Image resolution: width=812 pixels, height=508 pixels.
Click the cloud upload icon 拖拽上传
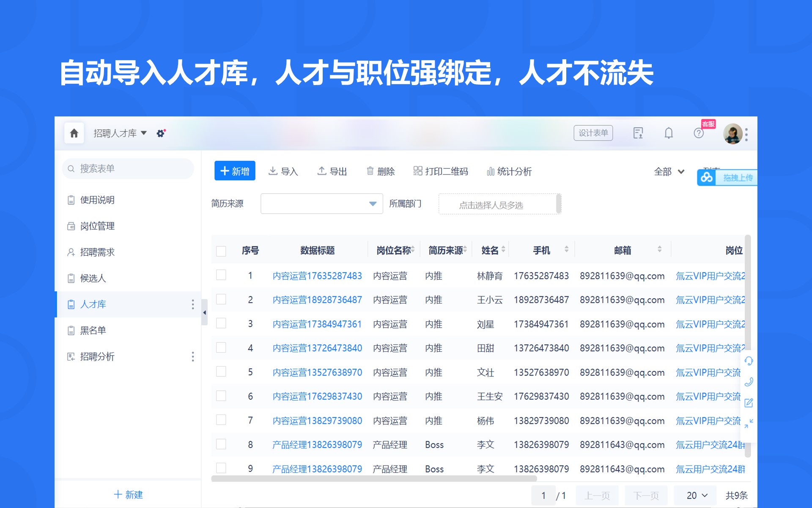point(707,177)
